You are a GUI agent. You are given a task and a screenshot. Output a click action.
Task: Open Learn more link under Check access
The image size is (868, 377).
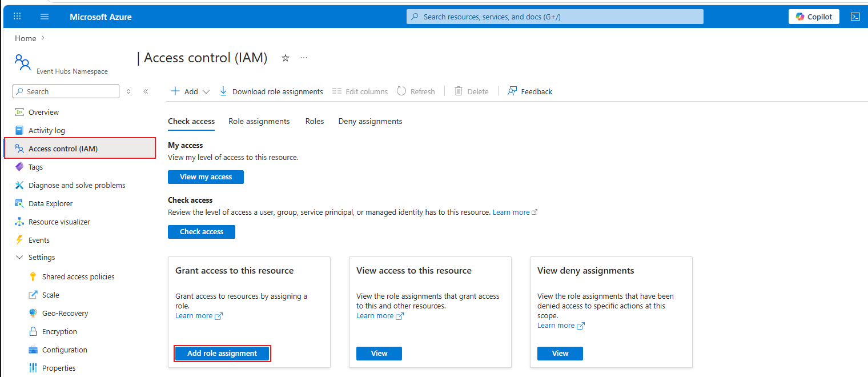515,212
